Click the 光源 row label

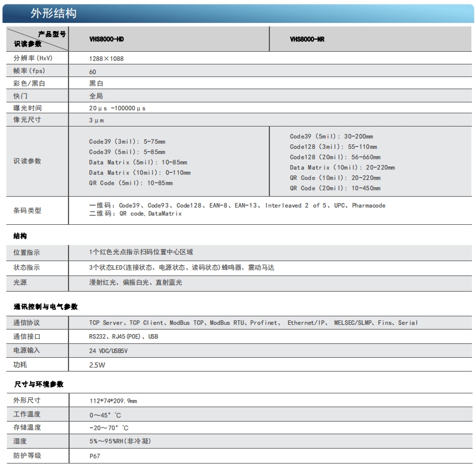point(20,282)
